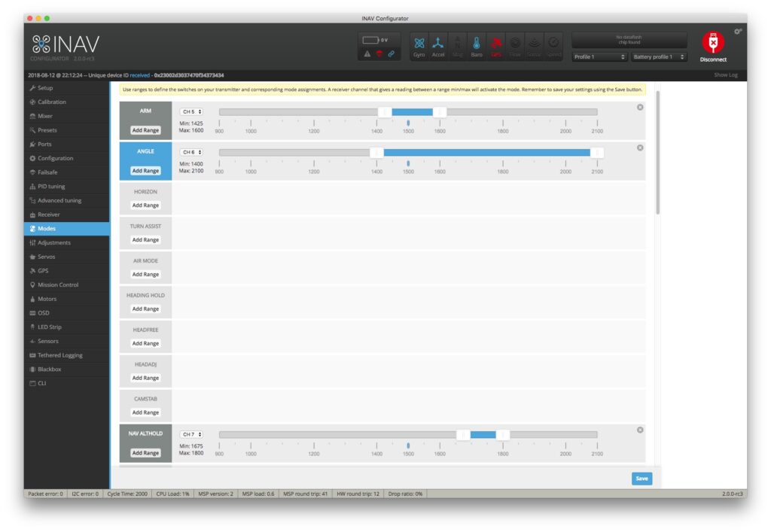Open the ARM channel CH 5 dropdown
The image size is (771, 532).
pyautogui.click(x=191, y=111)
